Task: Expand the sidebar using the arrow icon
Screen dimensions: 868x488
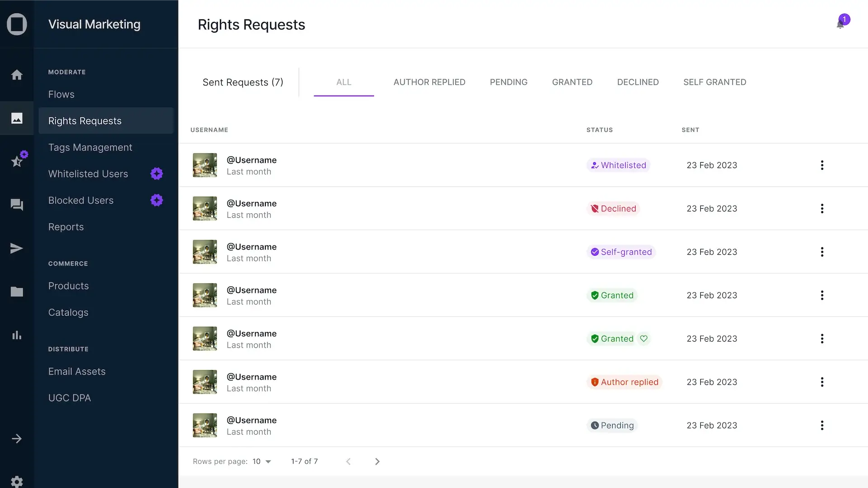Action: [17, 439]
